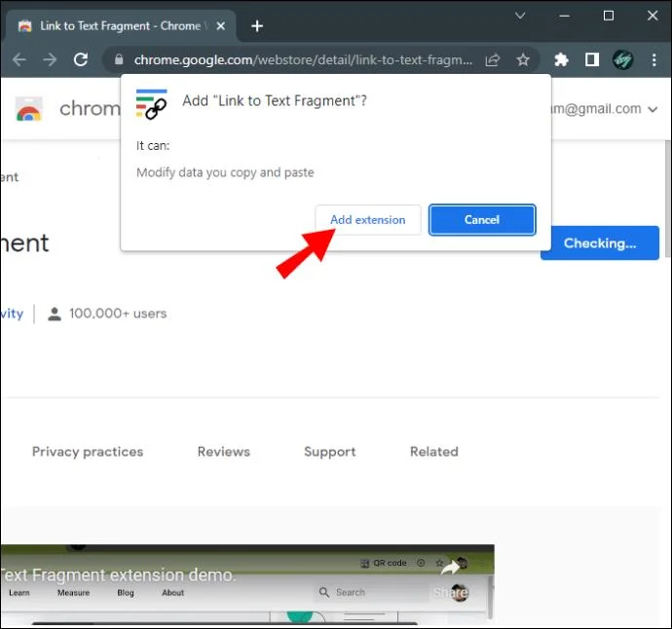The image size is (672, 629).
Task: Click QR code label in demo video
Action: point(390,563)
